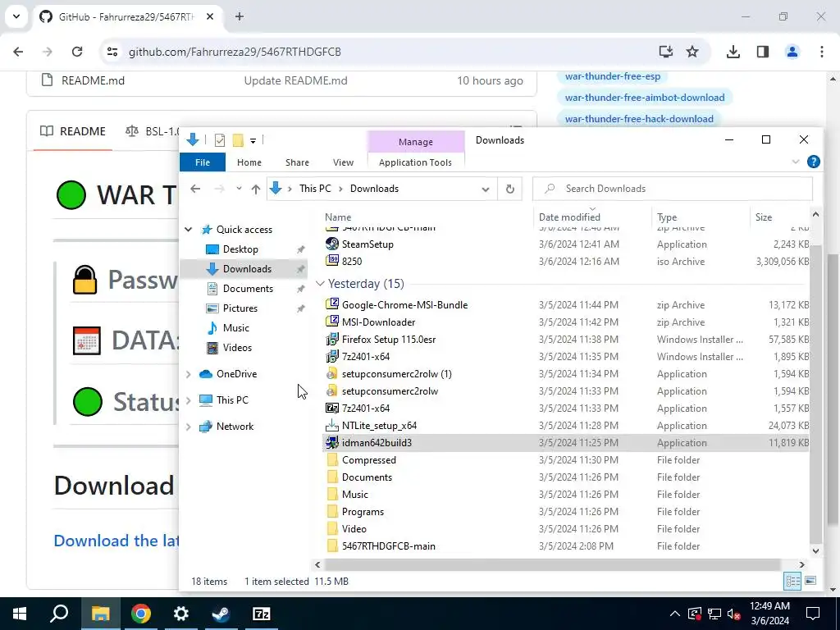Image resolution: width=840 pixels, height=630 pixels.
Task: Expand the Network tree node
Action: click(x=189, y=427)
